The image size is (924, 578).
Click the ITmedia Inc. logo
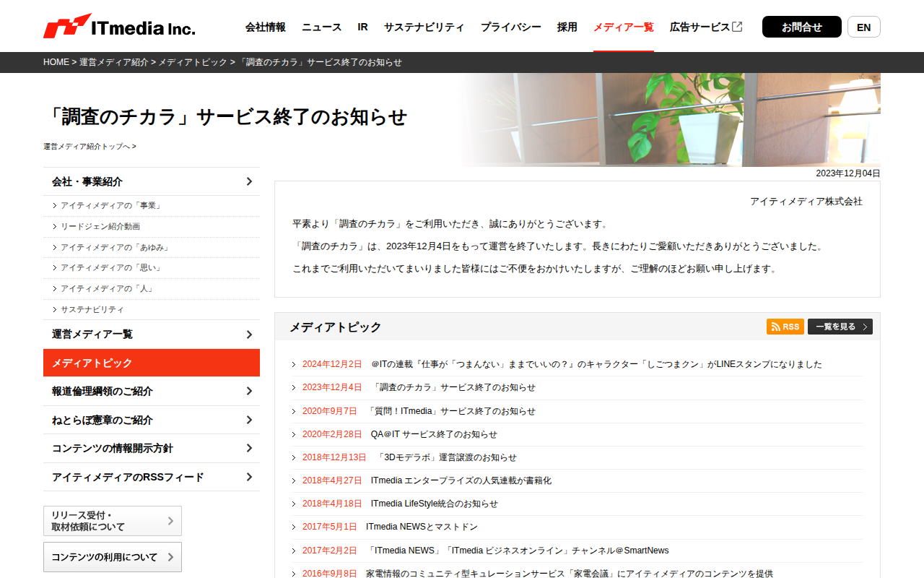coord(119,27)
